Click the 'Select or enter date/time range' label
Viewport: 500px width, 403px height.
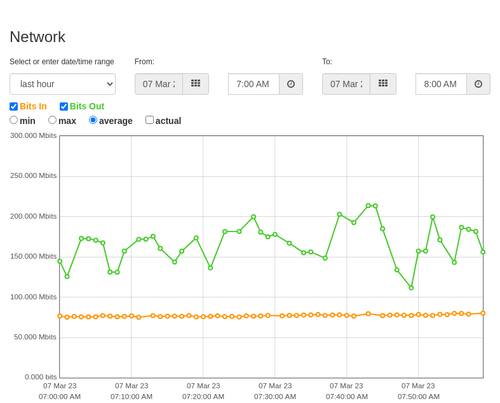[62, 62]
